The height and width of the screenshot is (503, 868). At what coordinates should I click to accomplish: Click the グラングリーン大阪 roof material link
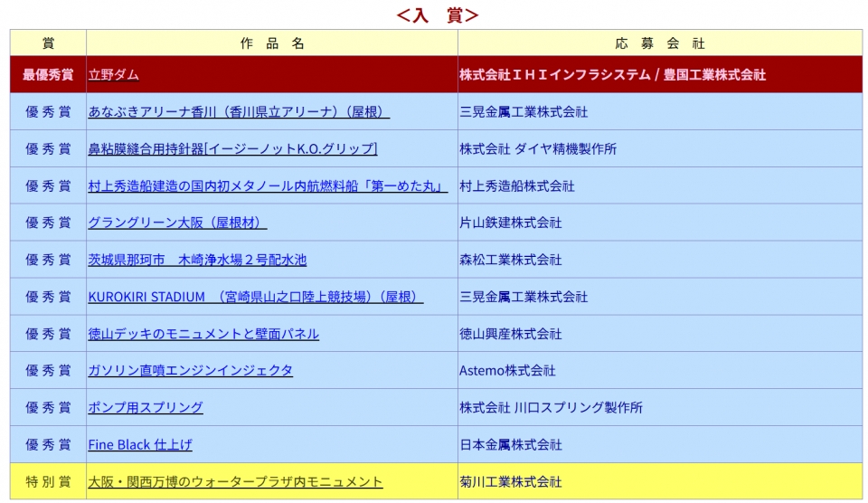[177, 223]
